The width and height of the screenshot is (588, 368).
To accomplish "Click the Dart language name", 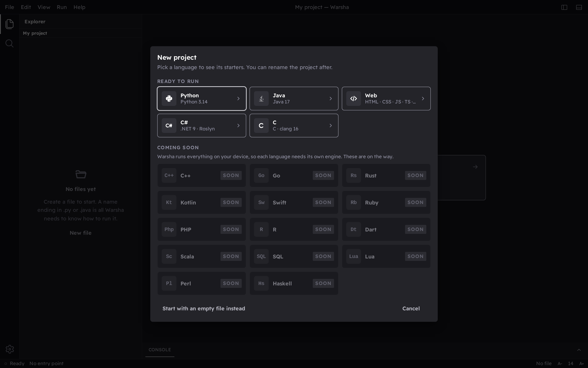I will 371,230.
